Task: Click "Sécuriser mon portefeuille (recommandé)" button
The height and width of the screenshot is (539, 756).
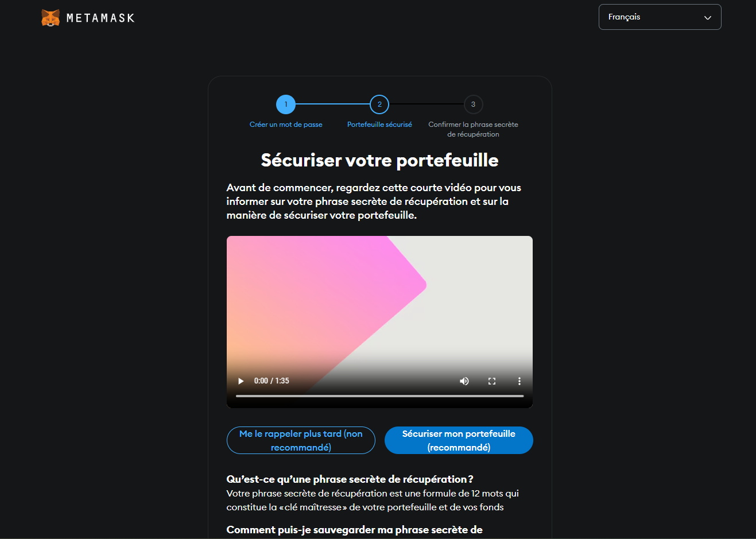Action: click(459, 440)
